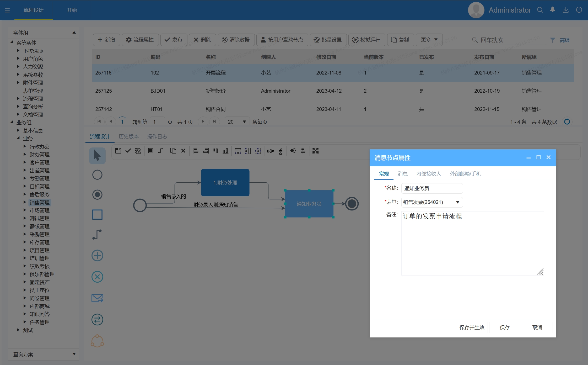
Task: Click the connector line tool in palette
Action: (x=97, y=235)
